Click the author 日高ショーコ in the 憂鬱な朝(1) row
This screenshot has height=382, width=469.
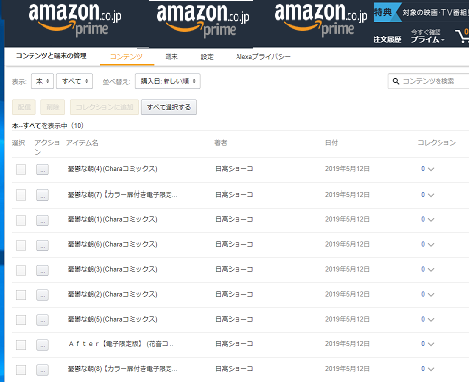click(x=234, y=219)
